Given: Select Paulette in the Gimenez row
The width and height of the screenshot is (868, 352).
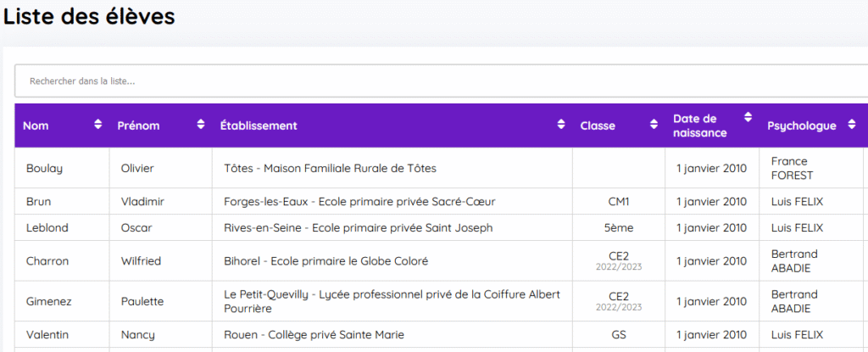Looking at the screenshot, I should (x=142, y=301).
